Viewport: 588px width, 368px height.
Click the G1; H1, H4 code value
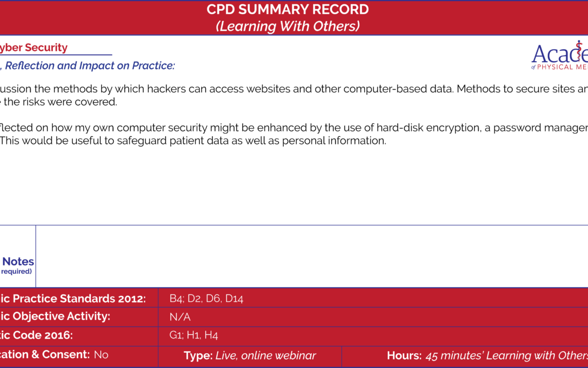(193, 335)
